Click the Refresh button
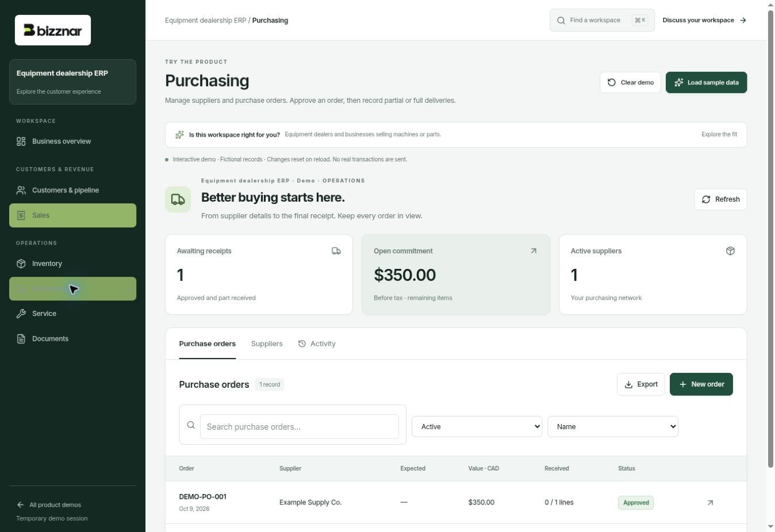This screenshot has height=532, width=775. [720, 199]
